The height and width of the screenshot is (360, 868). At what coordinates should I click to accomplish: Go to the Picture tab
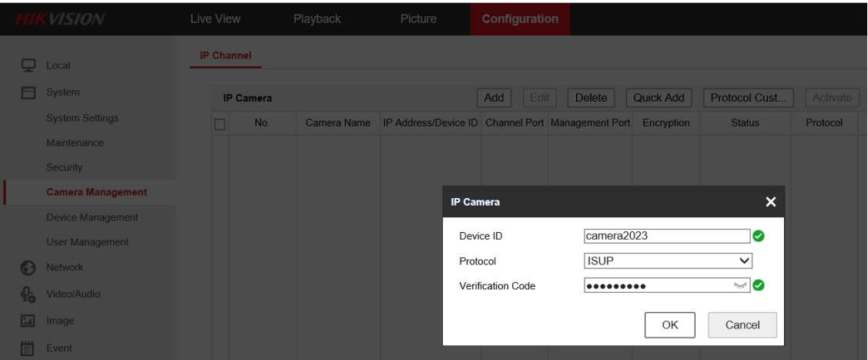(418, 19)
